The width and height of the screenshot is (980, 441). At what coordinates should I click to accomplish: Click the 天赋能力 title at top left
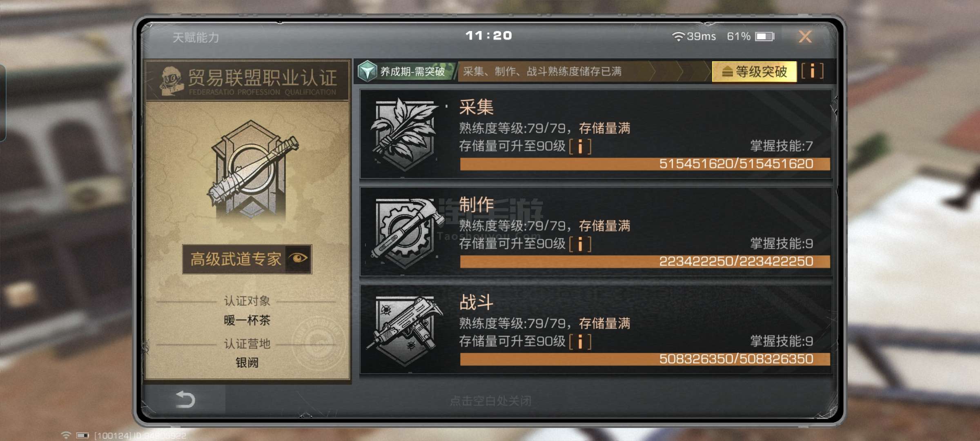pyautogui.click(x=196, y=38)
